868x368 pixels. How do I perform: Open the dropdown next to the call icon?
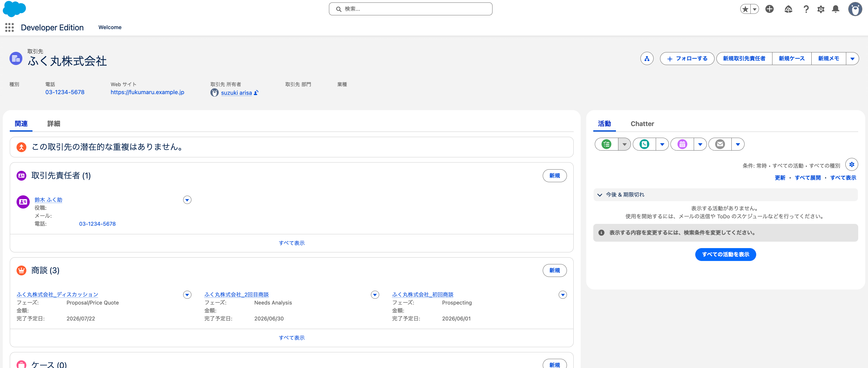(x=662, y=144)
